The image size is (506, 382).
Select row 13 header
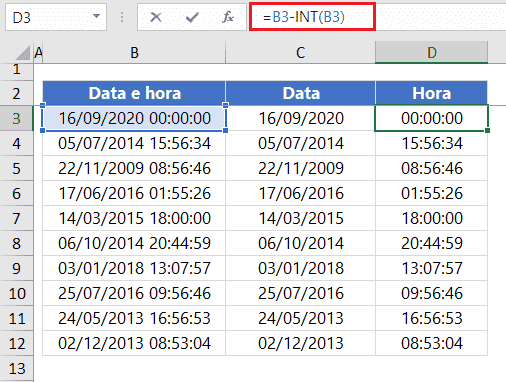point(17,368)
